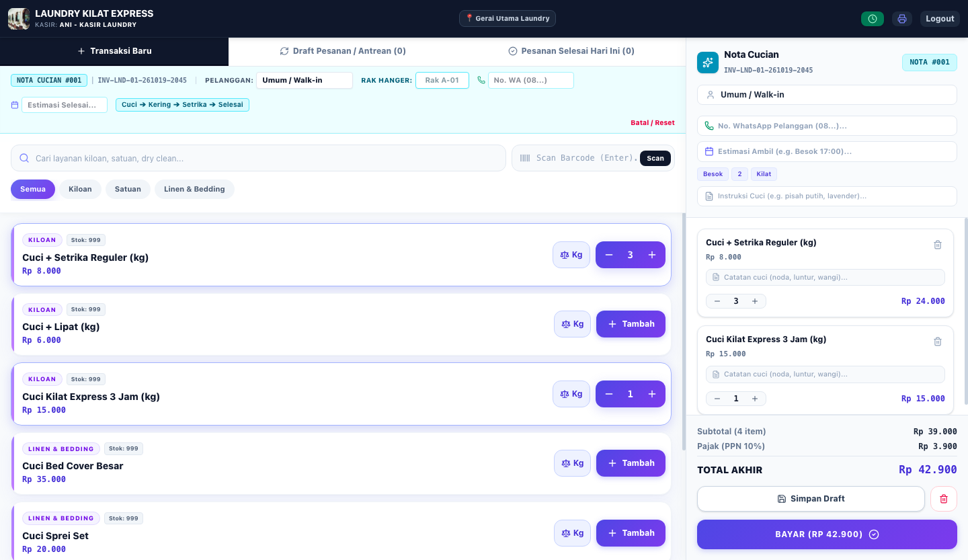Delete Cuci Kilat Express item from nota
Screen dimensions: 968x560
point(938,342)
